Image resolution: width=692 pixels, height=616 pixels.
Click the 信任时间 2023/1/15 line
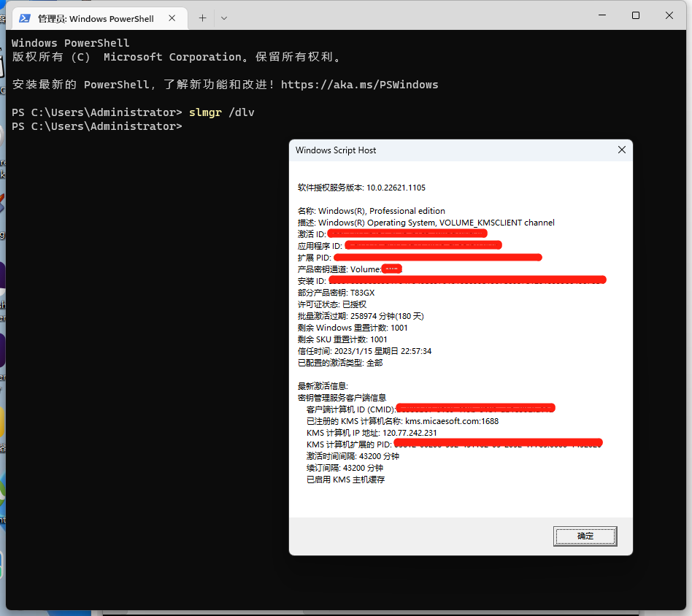coord(364,351)
